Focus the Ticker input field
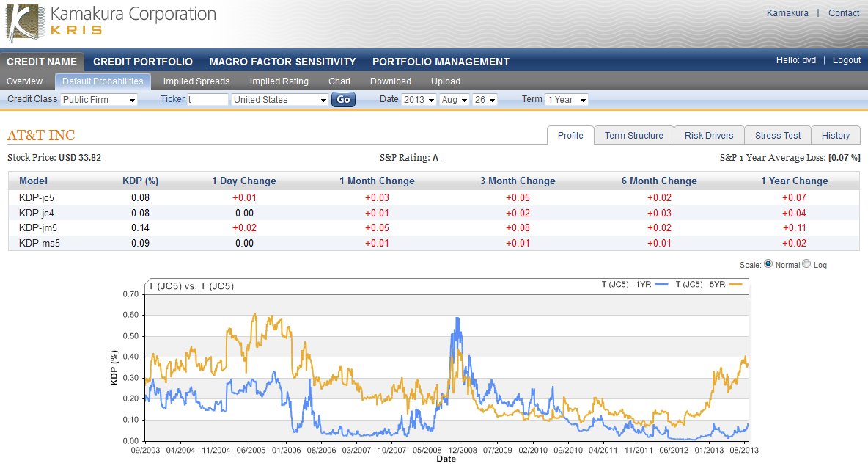The height and width of the screenshot is (466, 868). click(x=207, y=100)
